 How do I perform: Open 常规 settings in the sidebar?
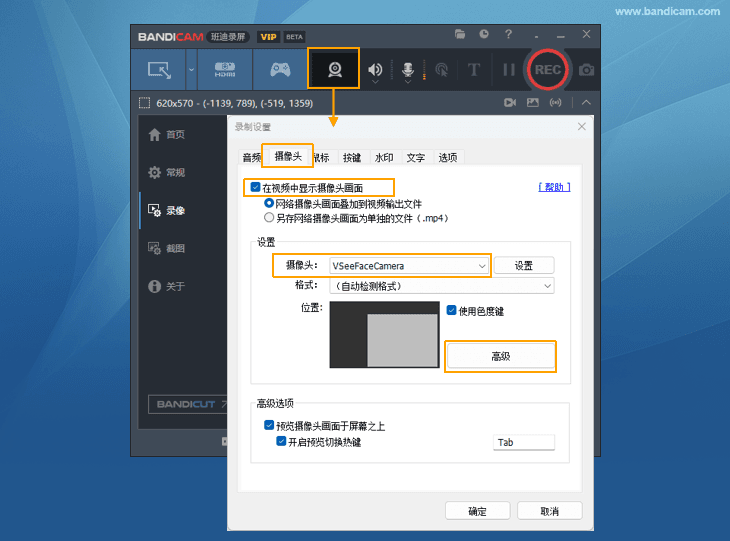[x=167, y=172]
